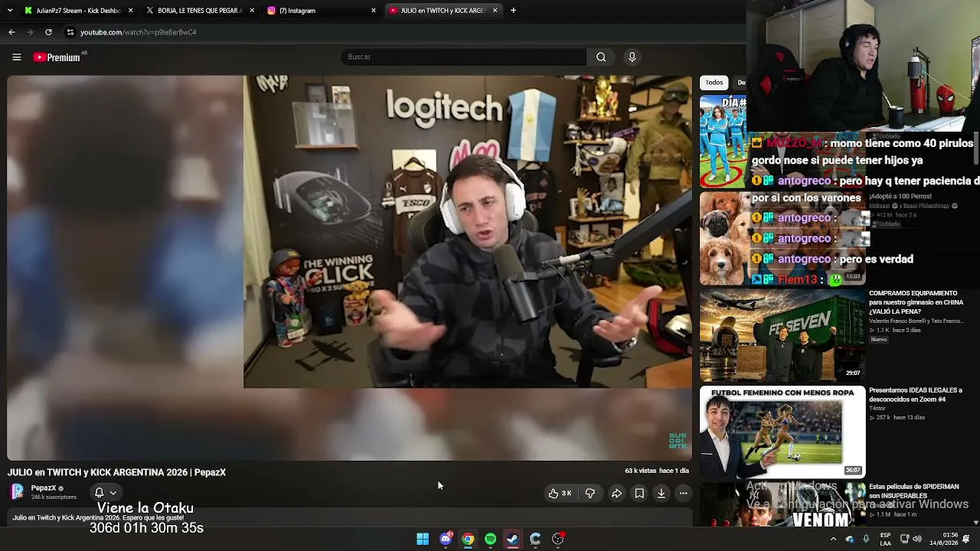The width and height of the screenshot is (980, 551).
Task: Open the network and volume quick settings
Action: tap(912, 539)
